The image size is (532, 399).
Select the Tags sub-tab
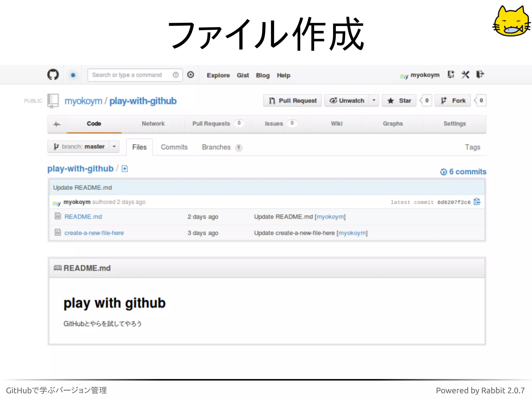[473, 147]
